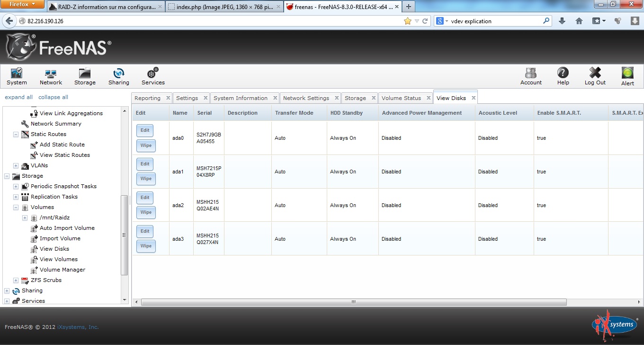
Task: Collapse the Volumes tree node
Action: 16,207
